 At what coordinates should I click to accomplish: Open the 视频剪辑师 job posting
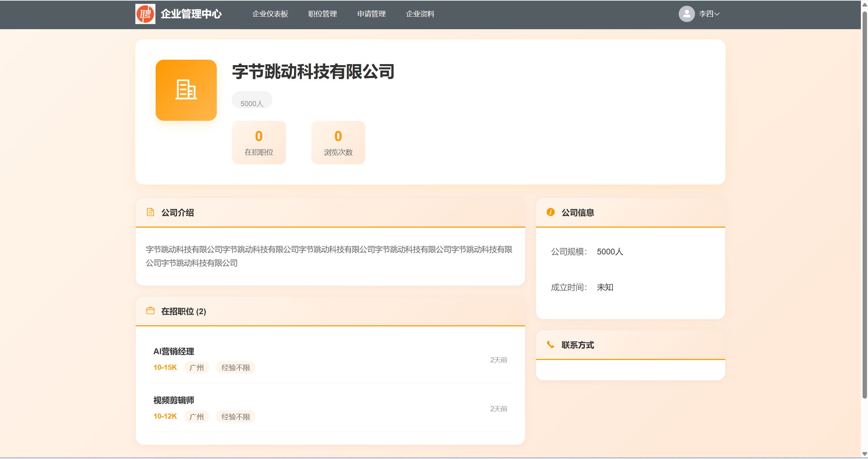[174, 400]
